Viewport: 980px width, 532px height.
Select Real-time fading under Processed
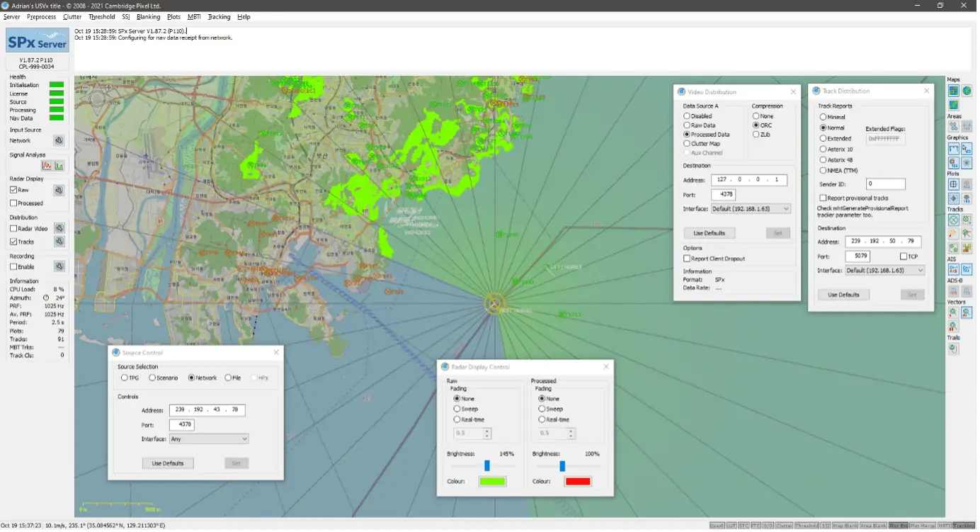point(542,420)
